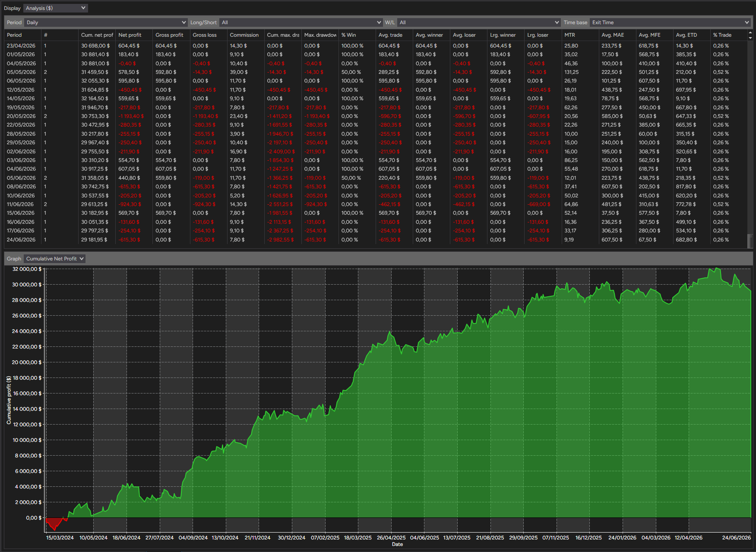Select the 22/05/2026 period row
The image size is (756, 552).
pos(376,125)
